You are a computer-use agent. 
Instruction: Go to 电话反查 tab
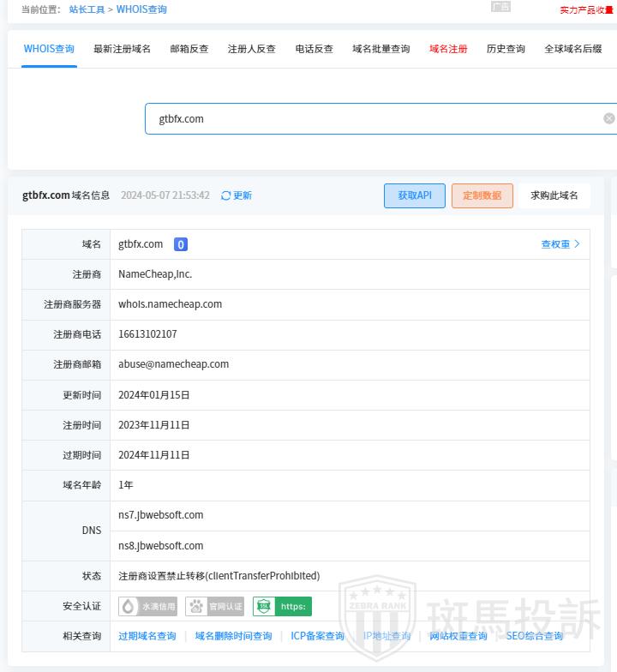pos(314,49)
